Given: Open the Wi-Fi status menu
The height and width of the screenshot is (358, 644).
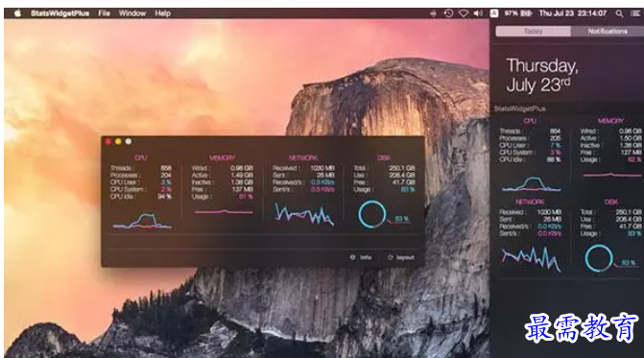Looking at the screenshot, I should click(464, 13).
